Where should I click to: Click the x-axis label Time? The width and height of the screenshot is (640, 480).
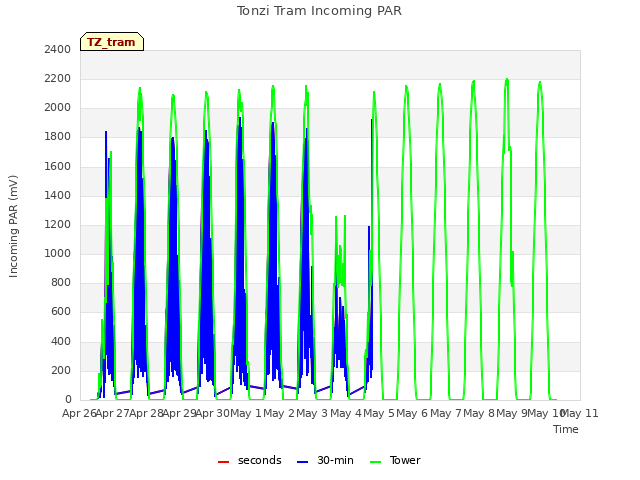[x=566, y=429]
